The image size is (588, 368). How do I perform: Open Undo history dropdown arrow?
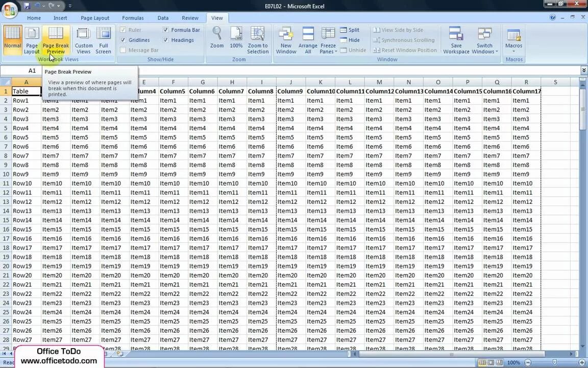(x=43, y=6)
